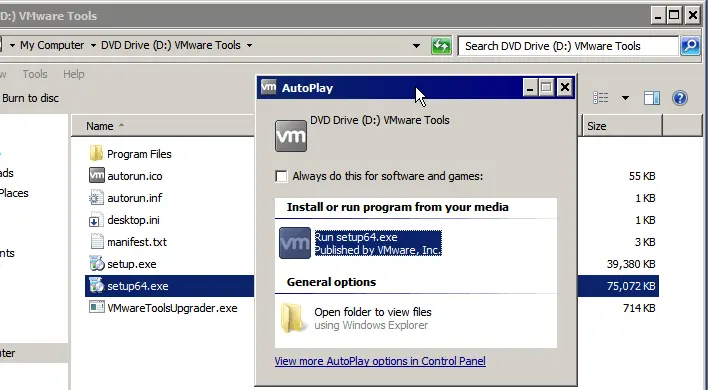This screenshot has height=390, width=708.
Task: Click the search magnifier button in Explorer
Action: (690, 46)
